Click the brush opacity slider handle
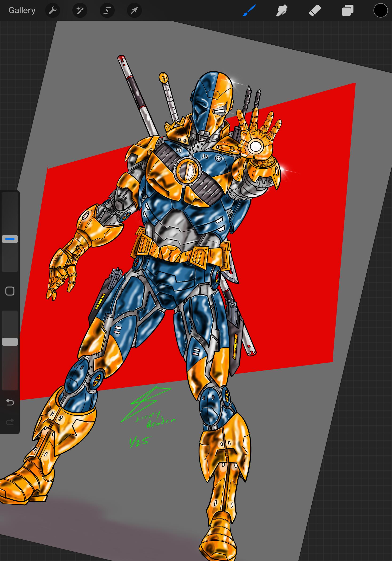The height and width of the screenshot is (561, 392). (x=10, y=342)
